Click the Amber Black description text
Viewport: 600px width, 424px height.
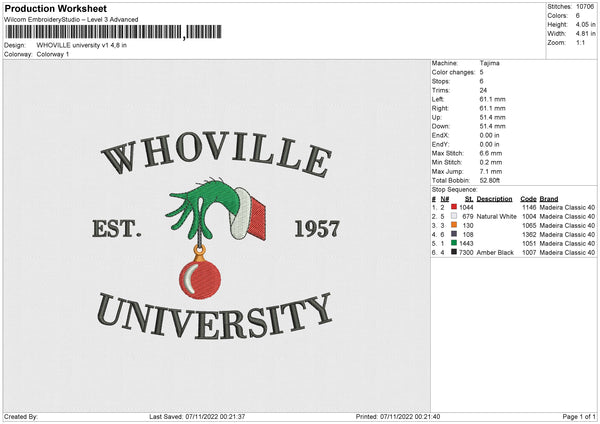pos(495,253)
